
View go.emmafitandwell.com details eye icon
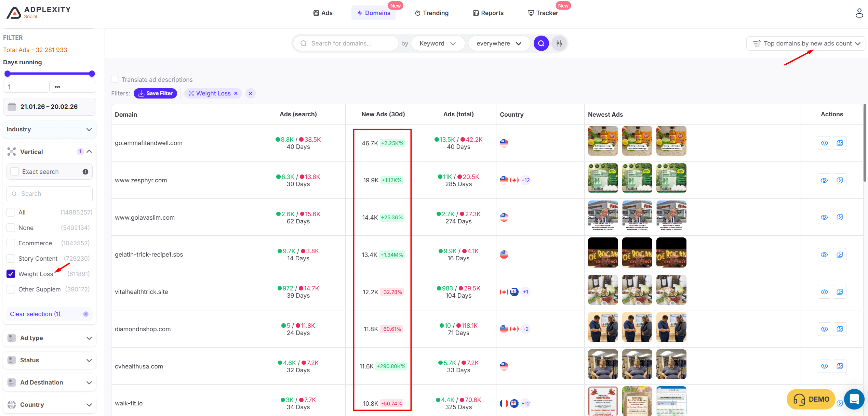click(824, 143)
